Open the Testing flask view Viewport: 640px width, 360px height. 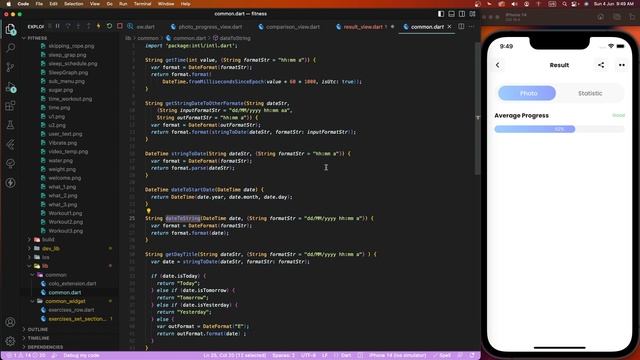pos(11,125)
